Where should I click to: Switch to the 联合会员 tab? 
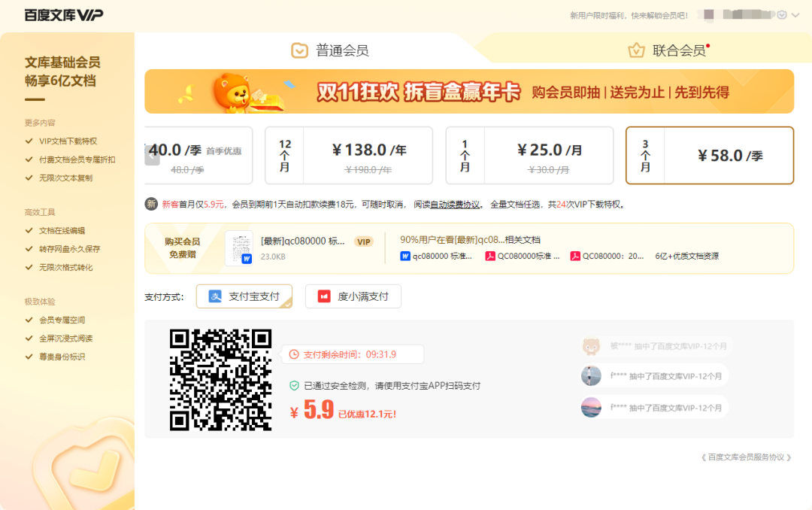668,50
